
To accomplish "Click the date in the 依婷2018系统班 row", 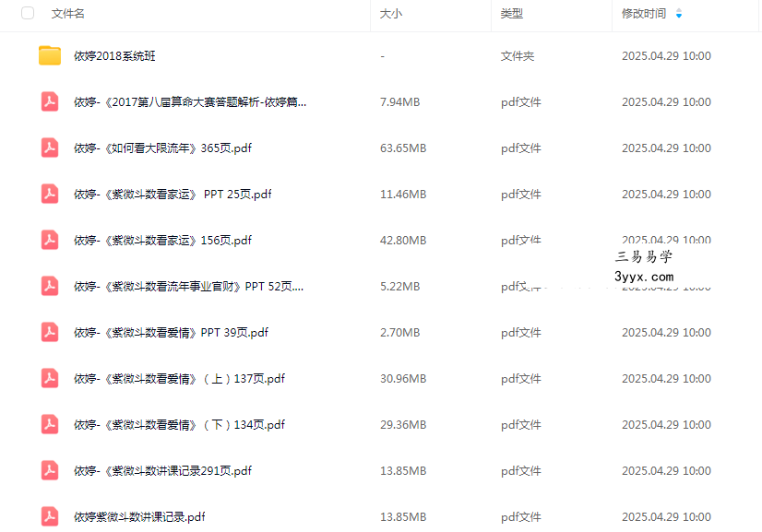I will pos(666,56).
